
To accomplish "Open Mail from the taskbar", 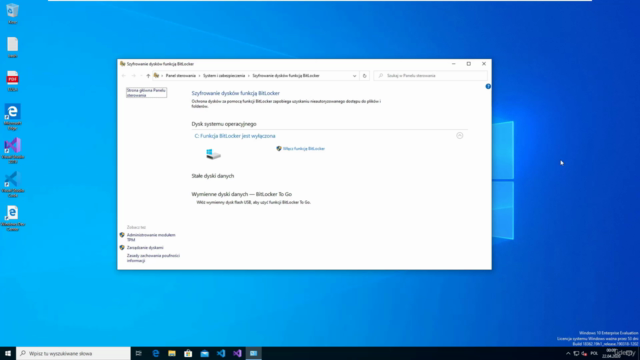I will point(204,353).
